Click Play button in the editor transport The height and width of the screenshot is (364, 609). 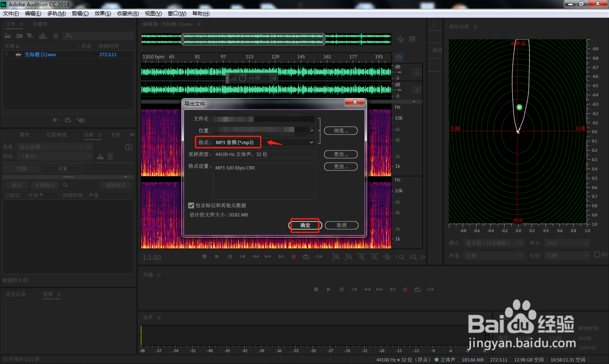coord(217,257)
